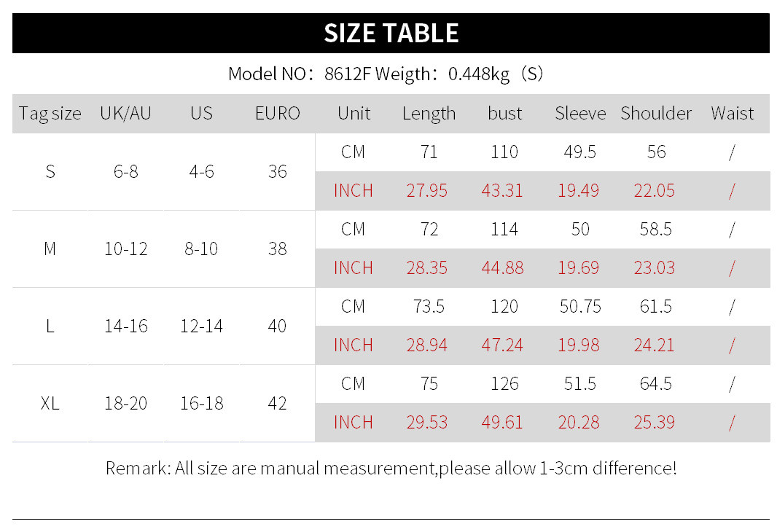Select EURO size 42 cell
The image size is (777, 532).
coord(277,404)
